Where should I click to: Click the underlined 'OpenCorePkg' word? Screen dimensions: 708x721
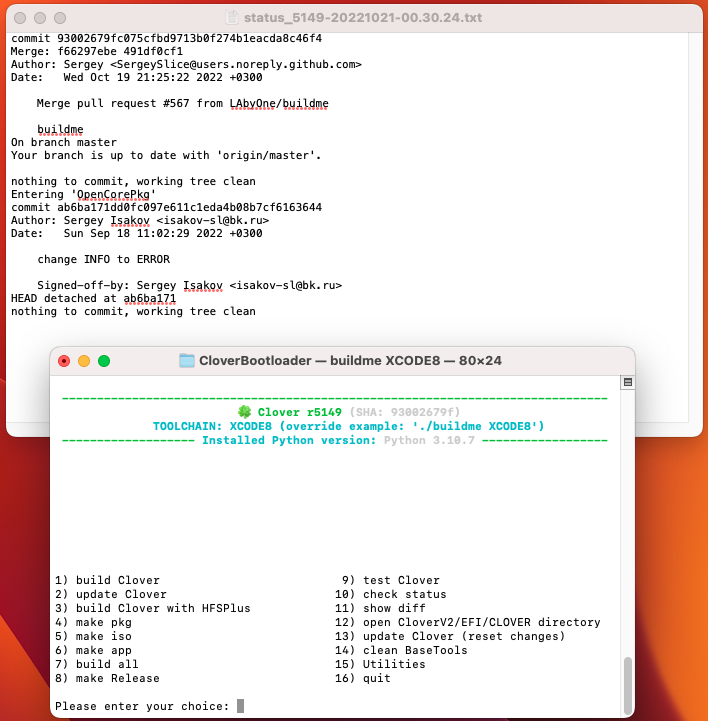pos(113,195)
